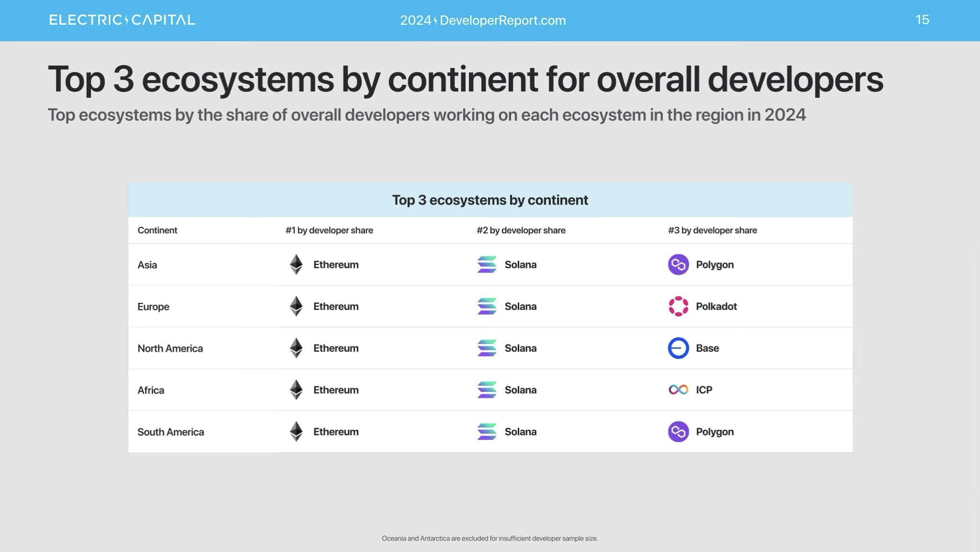Click the 'Base' text label
Screen dimensions: 980x552
click(x=707, y=348)
